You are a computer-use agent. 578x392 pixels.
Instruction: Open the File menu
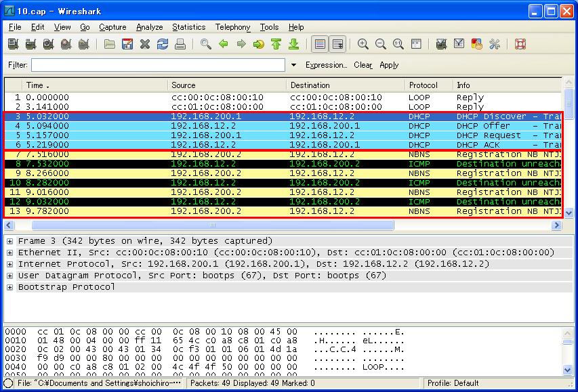click(15, 27)
